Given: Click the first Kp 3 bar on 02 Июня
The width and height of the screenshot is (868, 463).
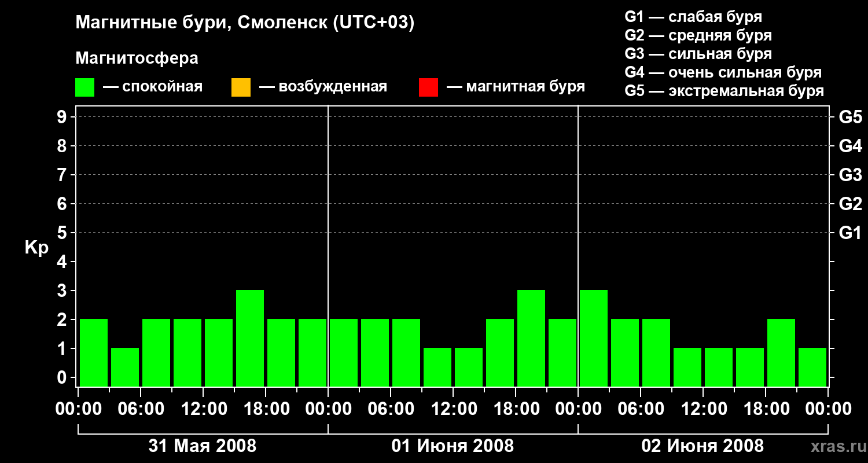Looking at the screenshot, I should (x=594, y=338).
